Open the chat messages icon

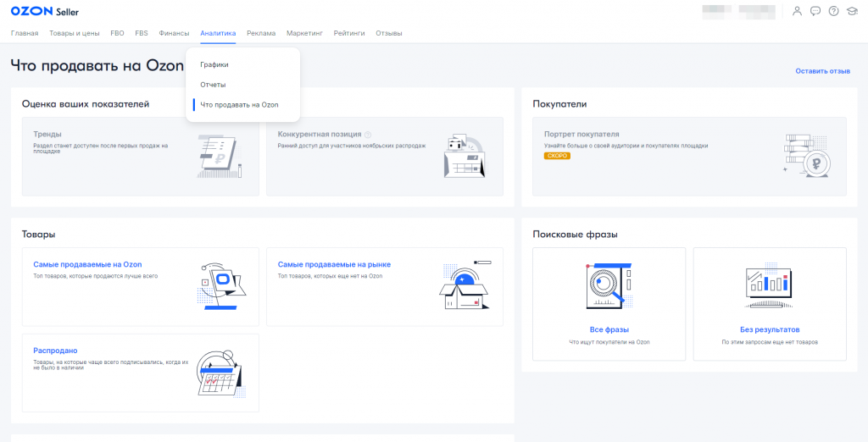coord(815,11)
